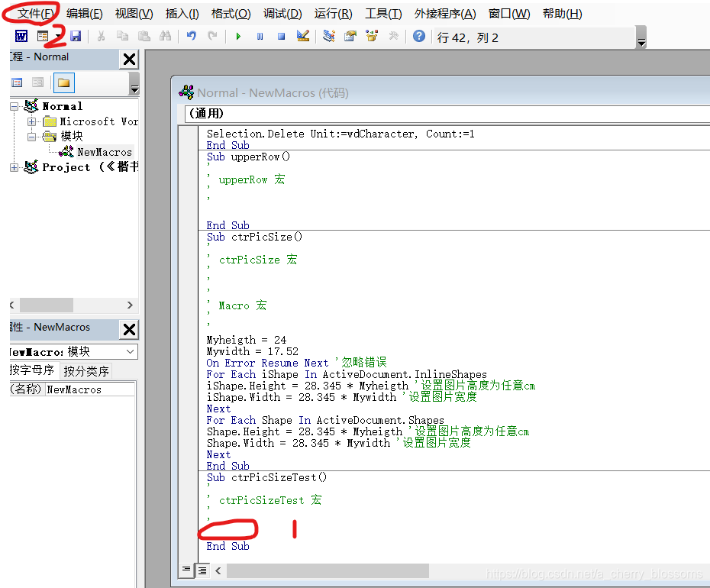This screenshot has height=588, width=710.
Task: Toggle Folders view in project pane
Action: pyautogui.click(x=64, y=82)
